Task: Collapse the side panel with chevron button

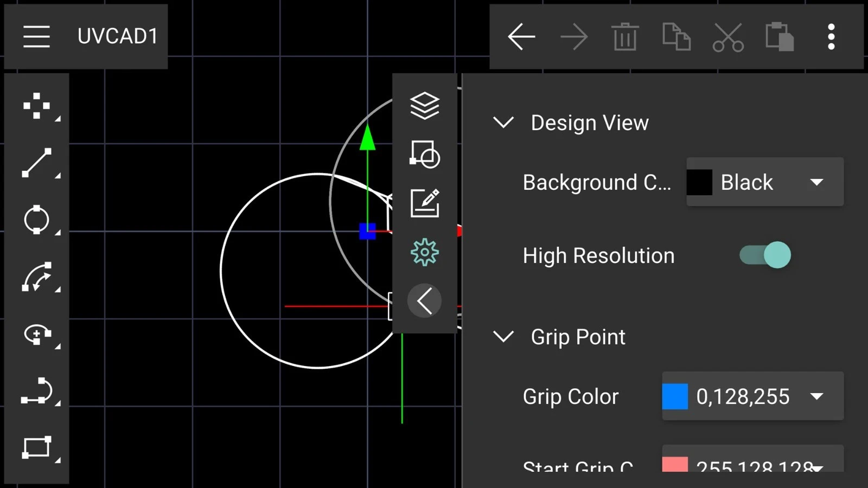Action: [x=424, y=301]
